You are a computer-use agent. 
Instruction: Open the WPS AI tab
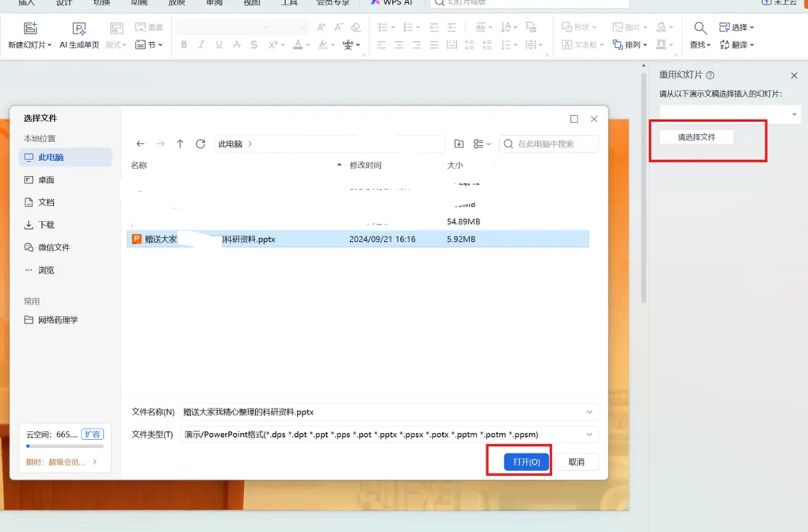391,2
